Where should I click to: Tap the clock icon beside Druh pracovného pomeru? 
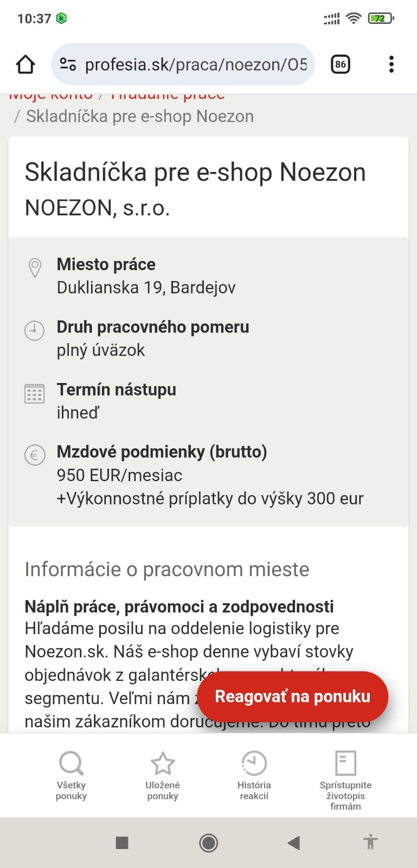[35, 330]
